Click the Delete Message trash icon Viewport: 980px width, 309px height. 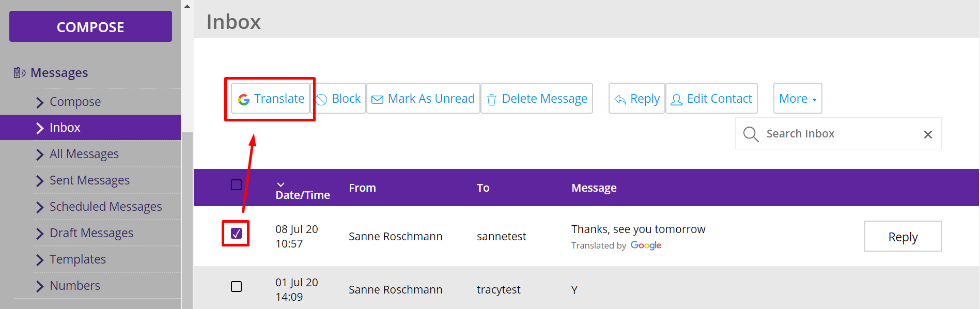pos(491,99)
